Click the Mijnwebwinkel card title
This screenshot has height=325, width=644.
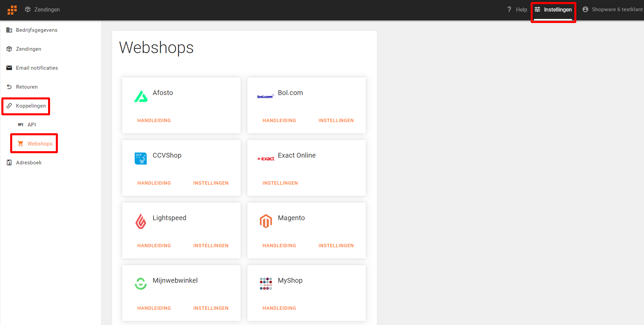[175, 281]
